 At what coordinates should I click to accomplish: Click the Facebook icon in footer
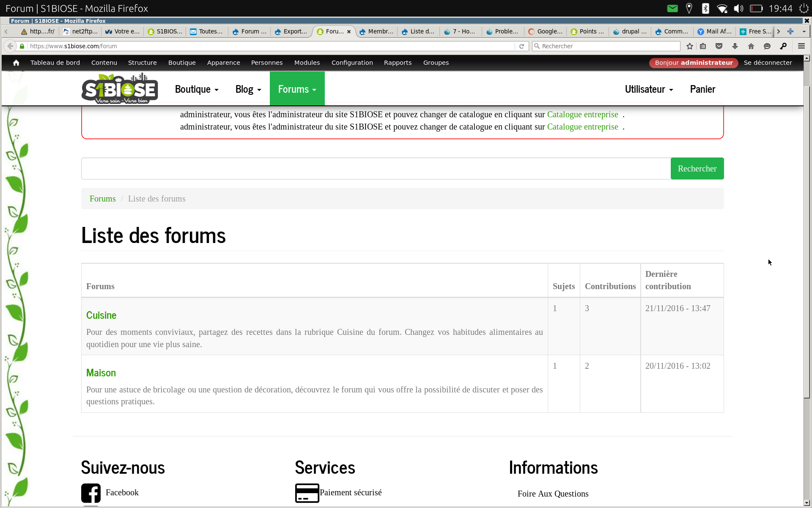coord(91,493)
